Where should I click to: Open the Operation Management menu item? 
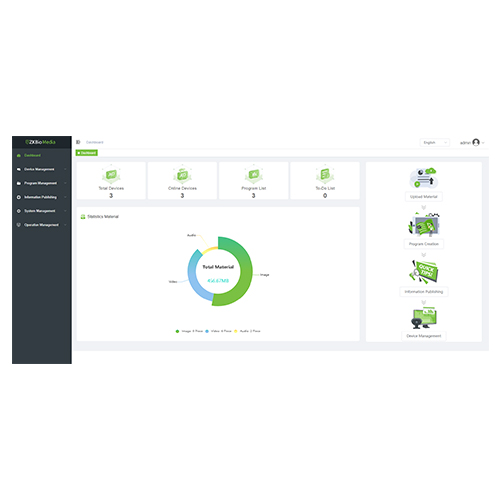[x=41, y=225]
